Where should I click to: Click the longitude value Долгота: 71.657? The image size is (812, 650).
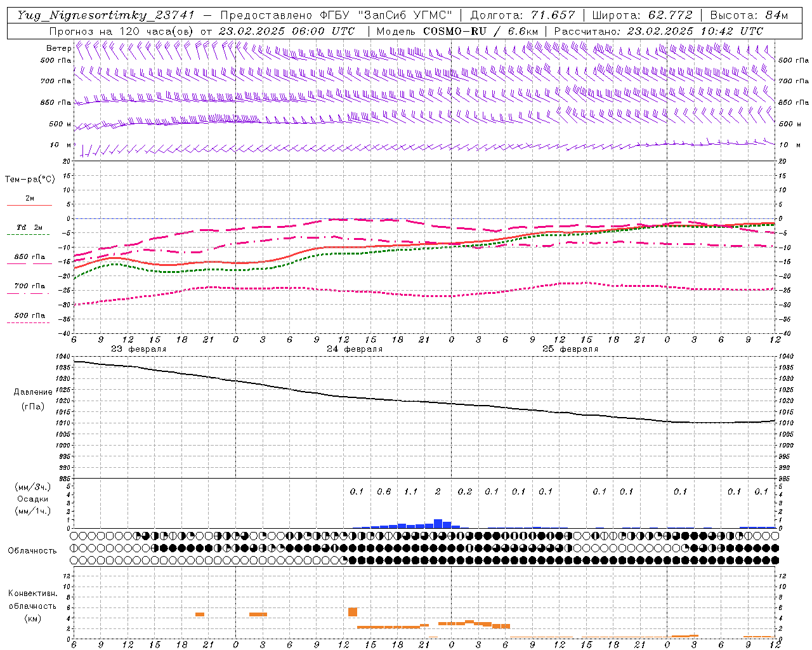523,15
